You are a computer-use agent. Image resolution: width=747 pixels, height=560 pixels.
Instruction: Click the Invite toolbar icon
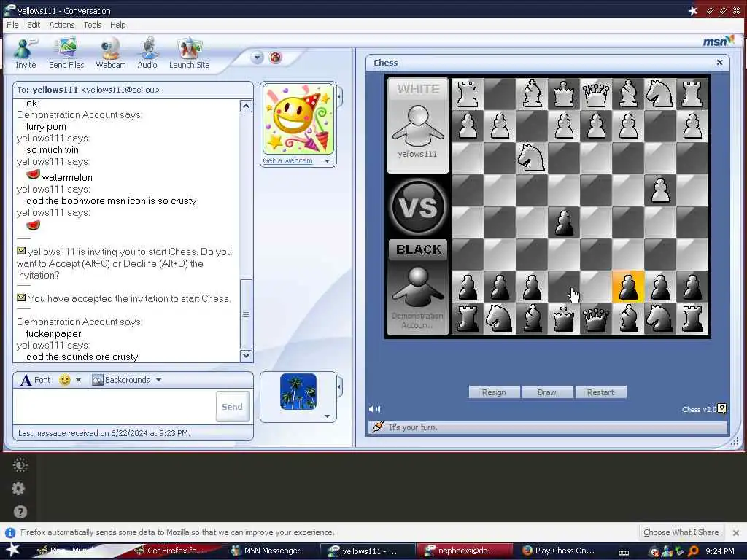pyautogui.click(x=26, y=53)
